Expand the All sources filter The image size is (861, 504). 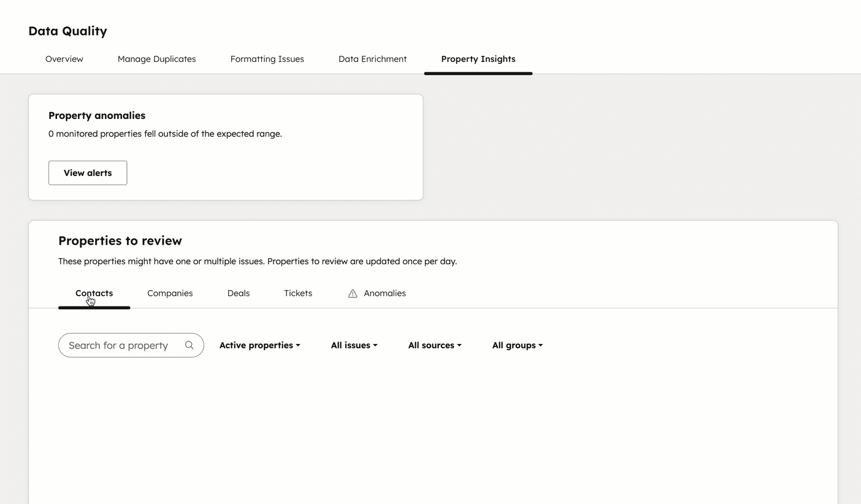click(x=434, y=345)
